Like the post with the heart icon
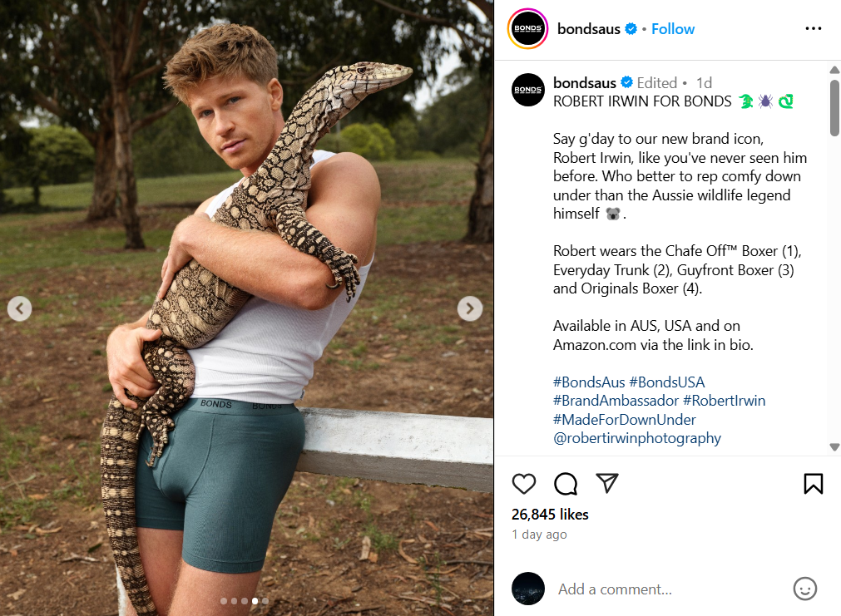 pyautogui.click(x=524, y=484)
